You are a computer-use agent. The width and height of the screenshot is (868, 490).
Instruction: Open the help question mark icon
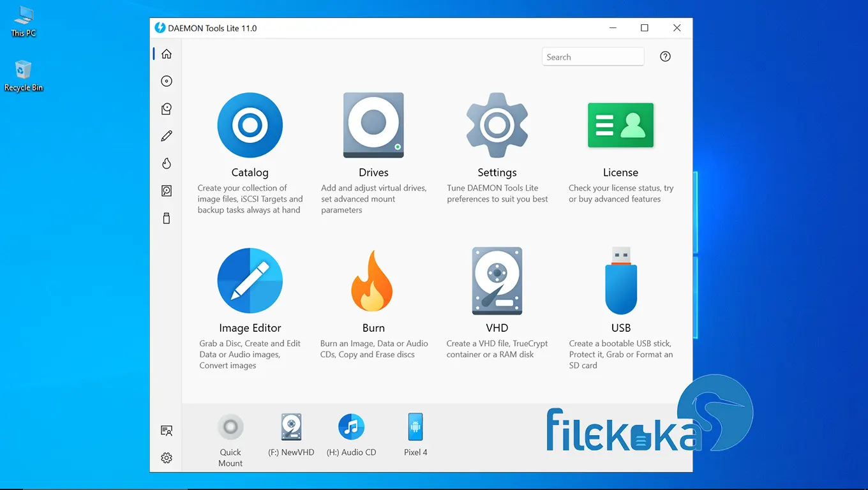pos(665,57)
